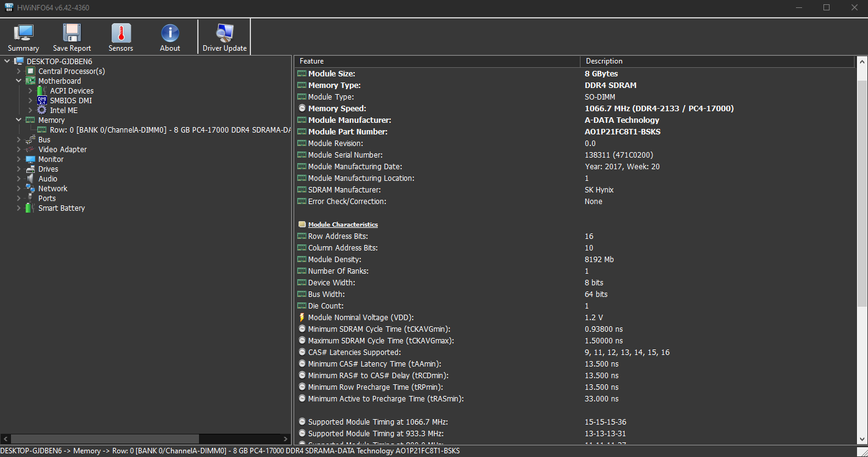Launch the Driver Update tool

click(x=225, y=33)
